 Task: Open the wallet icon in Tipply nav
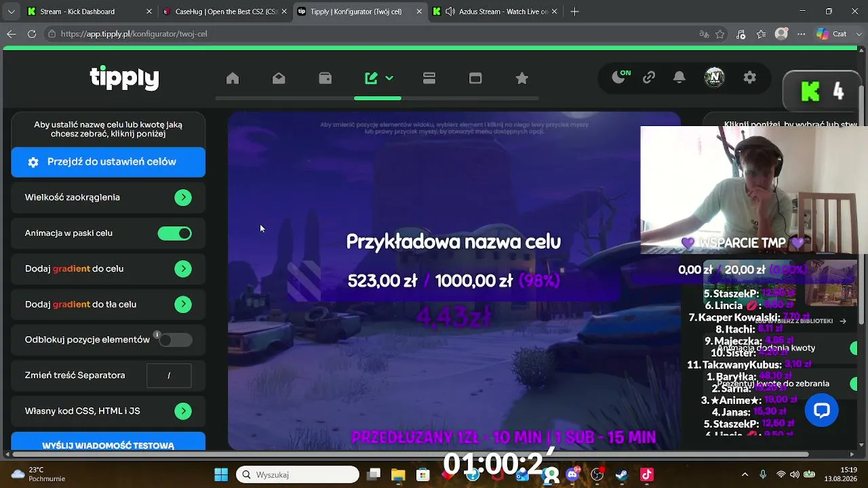[325, 79]
